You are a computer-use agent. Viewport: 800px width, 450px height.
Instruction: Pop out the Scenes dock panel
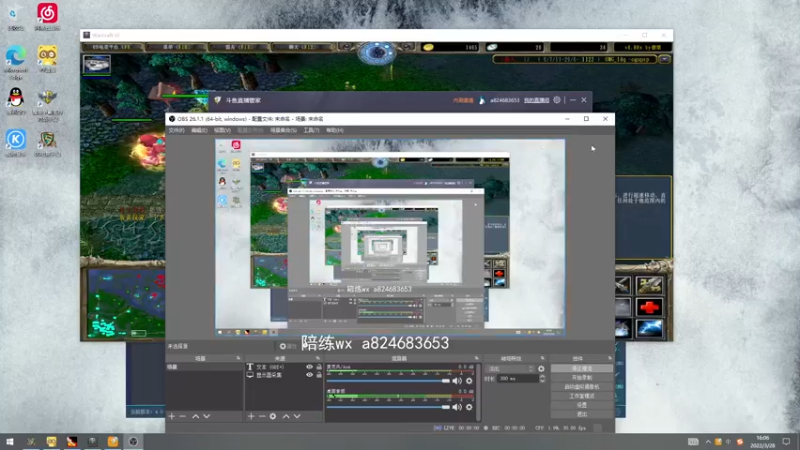click(x=238, y=358)
